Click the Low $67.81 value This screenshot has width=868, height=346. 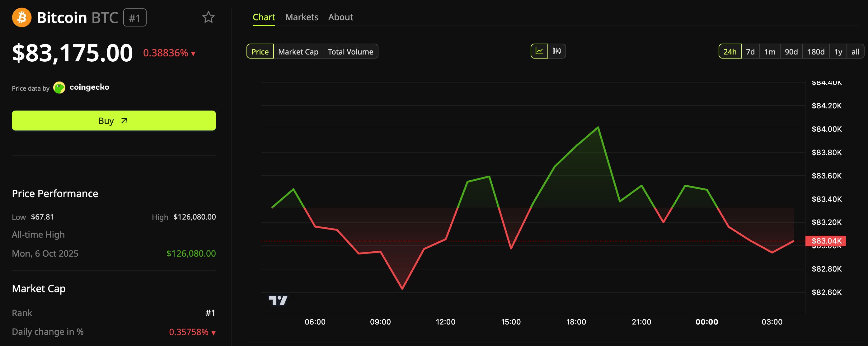click(x=42, y=217)
